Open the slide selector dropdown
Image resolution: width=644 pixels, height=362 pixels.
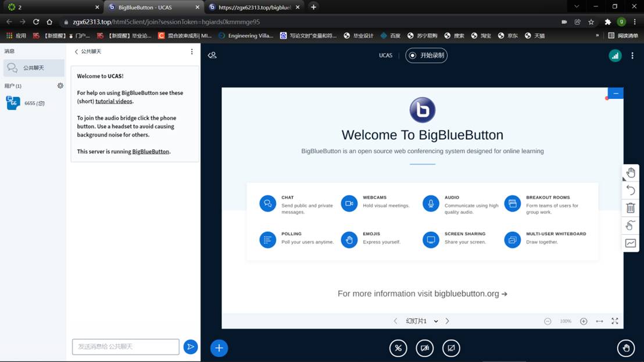[422, 321]
